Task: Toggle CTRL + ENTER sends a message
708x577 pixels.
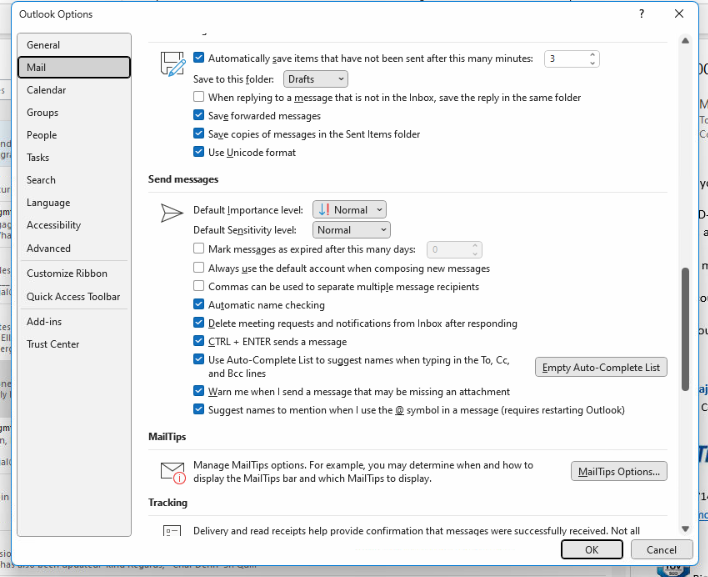Action: [199, 341]
